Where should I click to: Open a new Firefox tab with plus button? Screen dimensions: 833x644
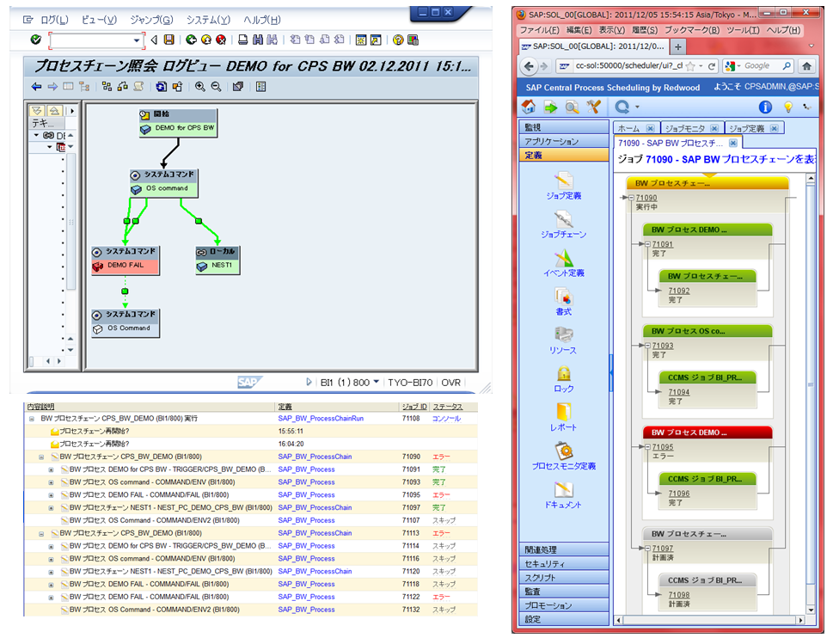pos(678,46)
